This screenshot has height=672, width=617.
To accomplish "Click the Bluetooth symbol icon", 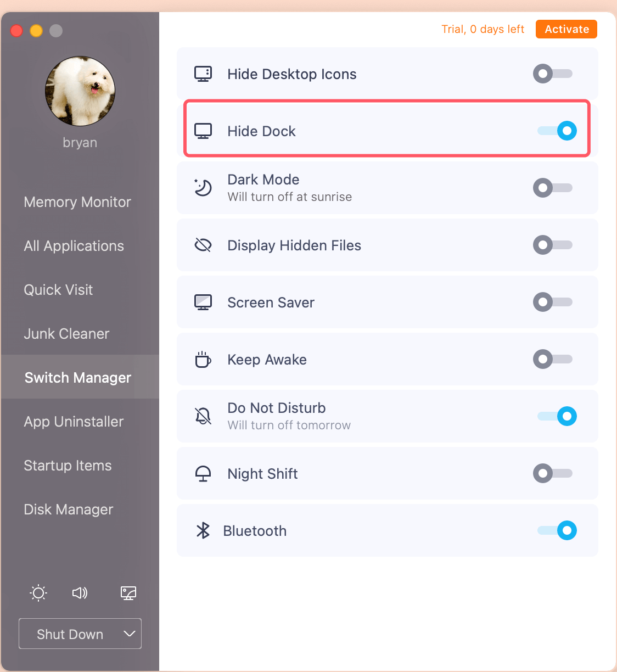I will [x=203, y=530].
